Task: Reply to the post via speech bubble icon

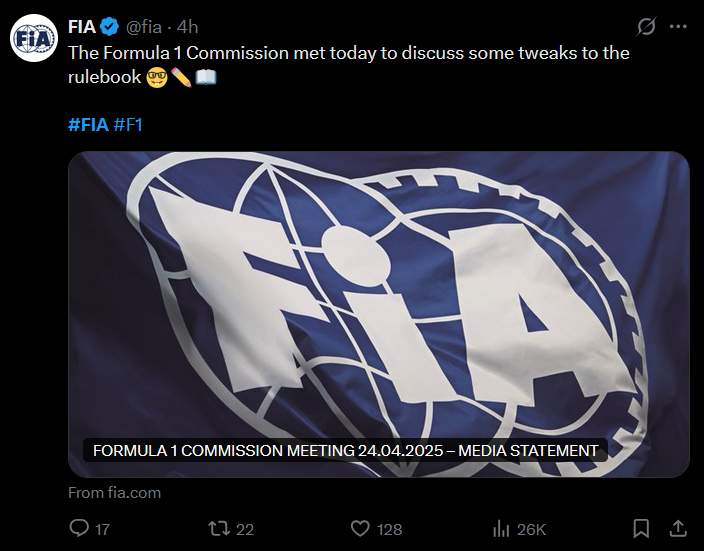Action: (79, 528)
